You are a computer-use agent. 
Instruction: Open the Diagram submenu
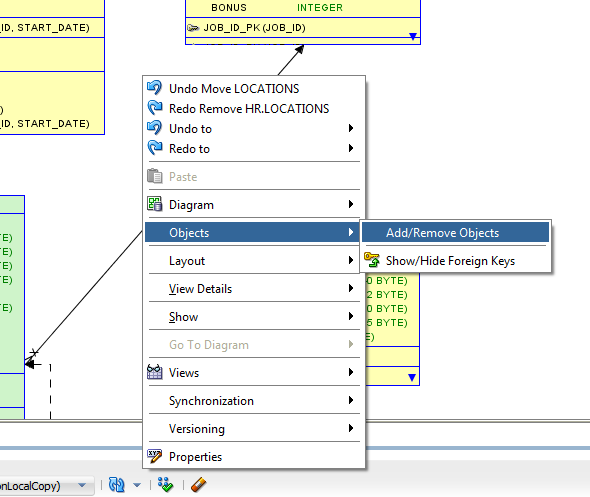pyautogui.click(x=254, y=205)
